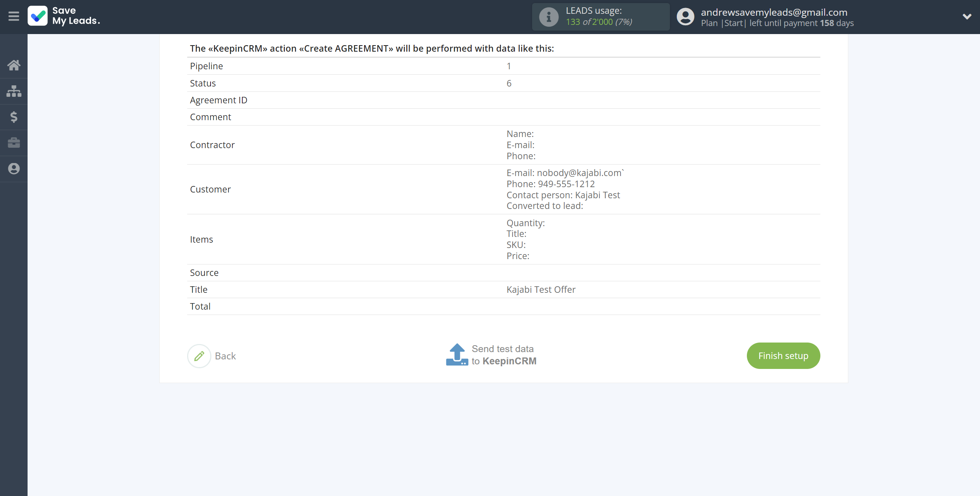Select the Title row label
980x496 pixels.
pos(199,289)
